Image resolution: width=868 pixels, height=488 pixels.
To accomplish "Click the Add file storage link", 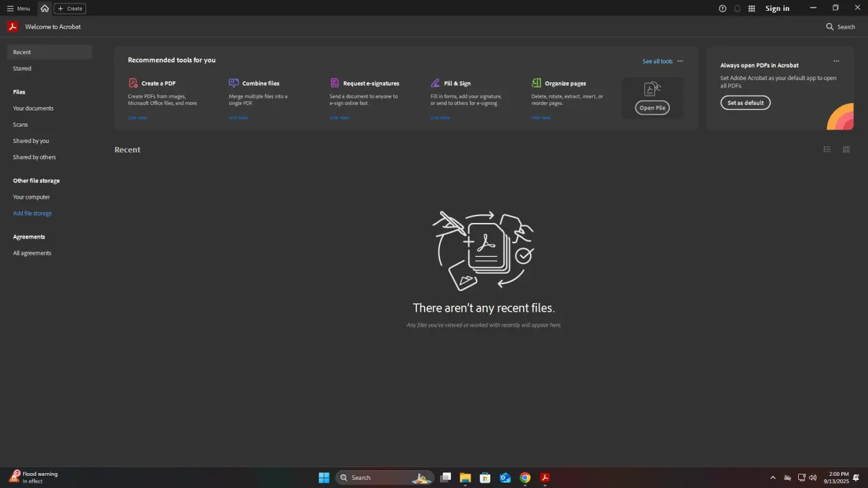I will [32, 213].
